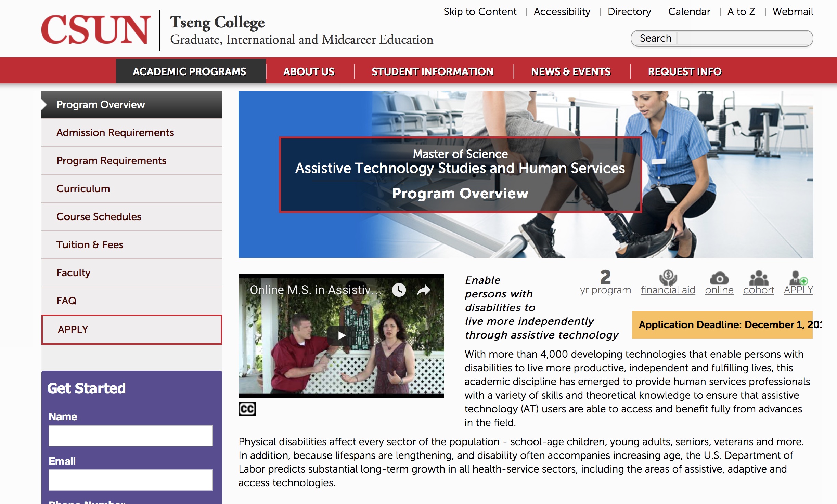Click into the Search field
This screenshot has width=837, height=504.
[743, 38]
